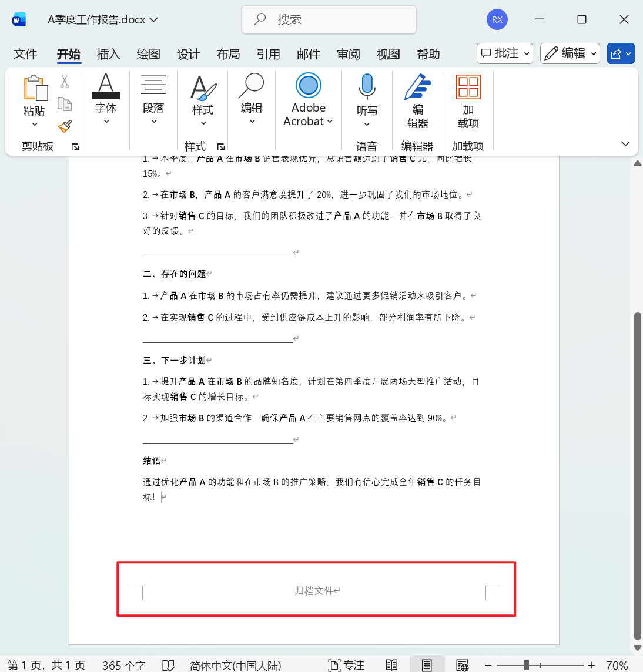
Task: Select the Format Painter (格式刷) icon
Action: (65, 126)
